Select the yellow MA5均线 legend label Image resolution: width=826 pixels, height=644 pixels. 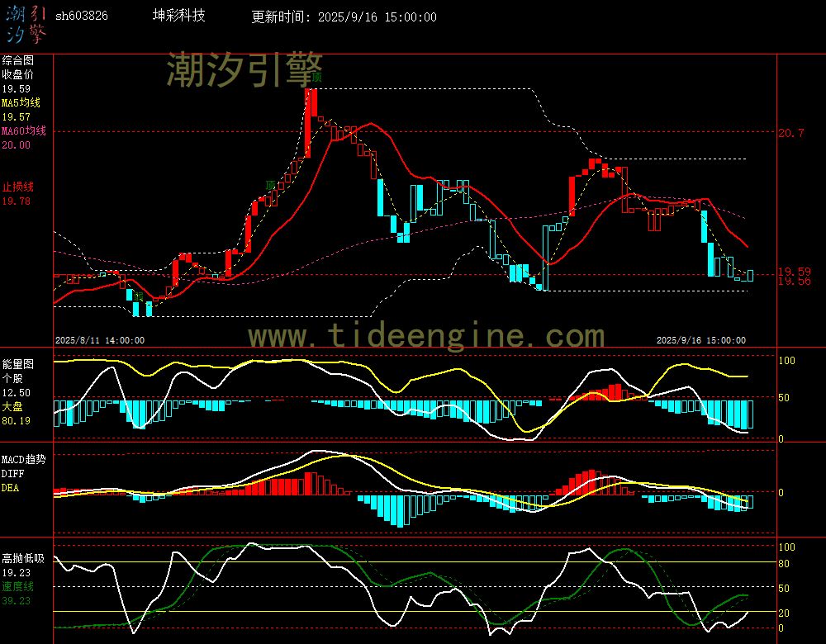tap(21, 102)
